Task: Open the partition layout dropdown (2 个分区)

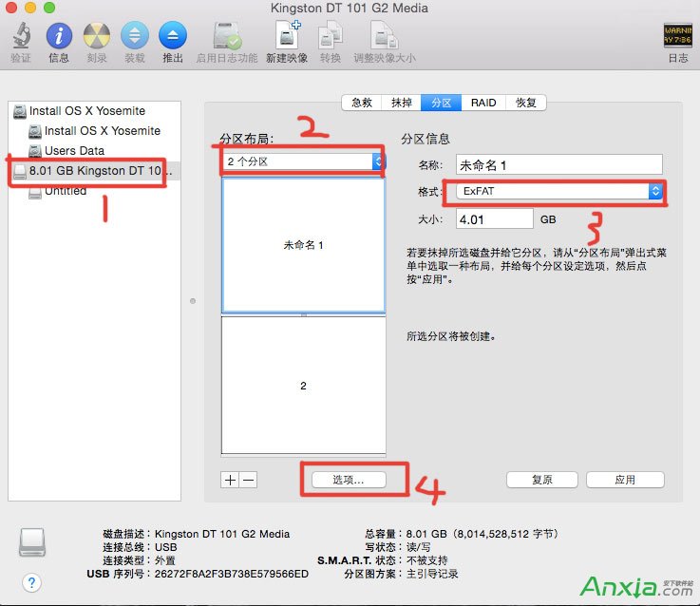Action: click(304, 161)
